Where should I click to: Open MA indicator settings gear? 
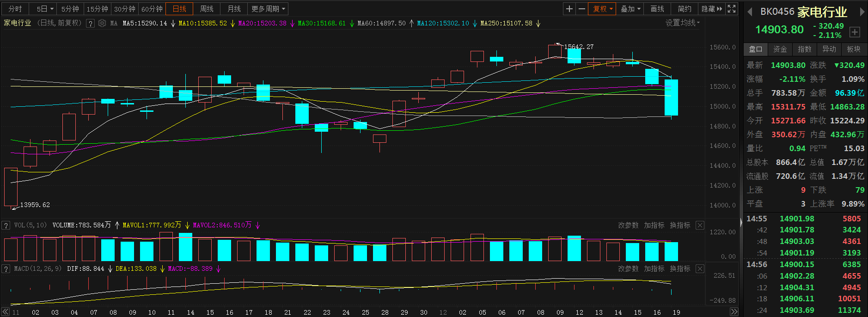(102, 23)
